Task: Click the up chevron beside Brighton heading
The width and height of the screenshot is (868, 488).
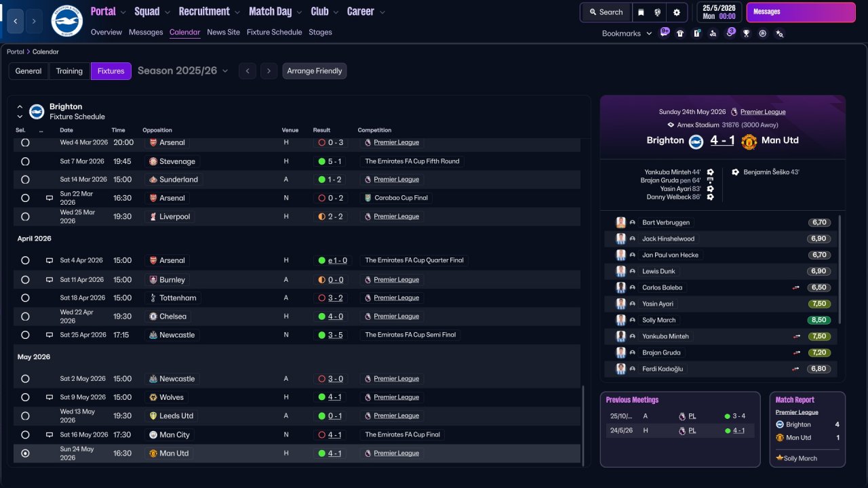Action: 20,107
